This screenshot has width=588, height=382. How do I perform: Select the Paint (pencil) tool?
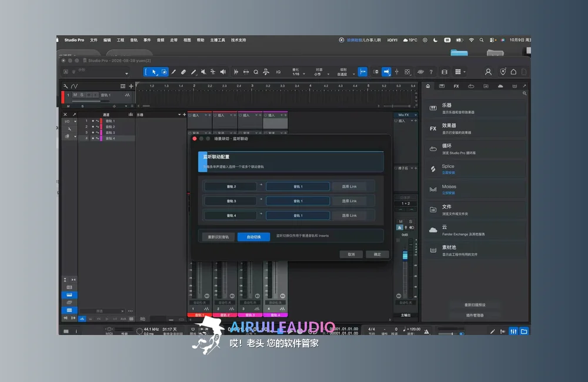pos(193,72)
